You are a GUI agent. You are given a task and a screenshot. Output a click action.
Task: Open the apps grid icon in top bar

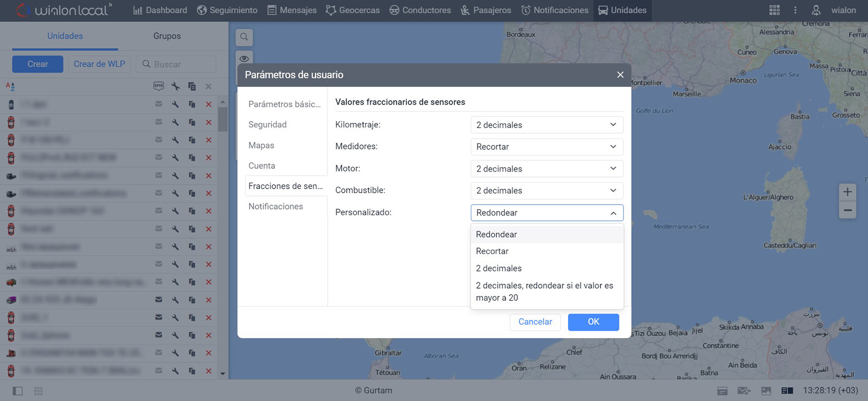tap(774, 10)
